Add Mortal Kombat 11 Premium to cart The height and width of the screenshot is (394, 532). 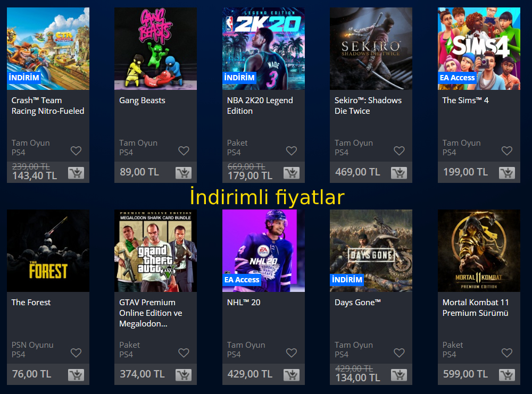tap(507, 375)
